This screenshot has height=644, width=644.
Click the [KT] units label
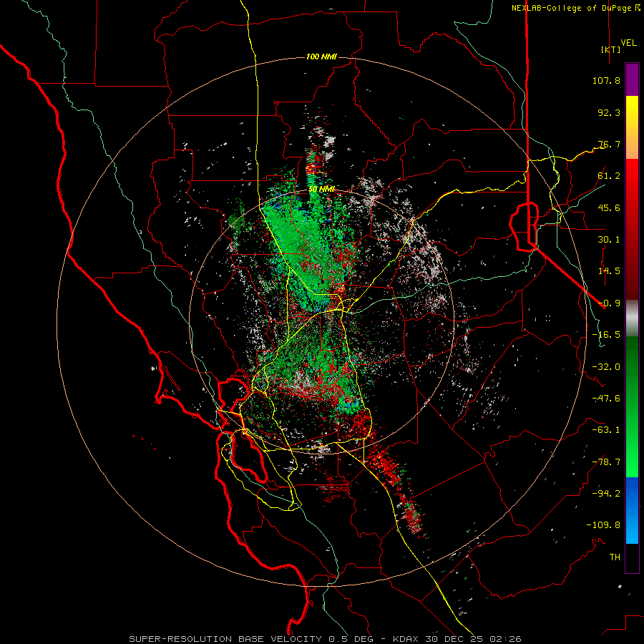(x=610, y=49)
